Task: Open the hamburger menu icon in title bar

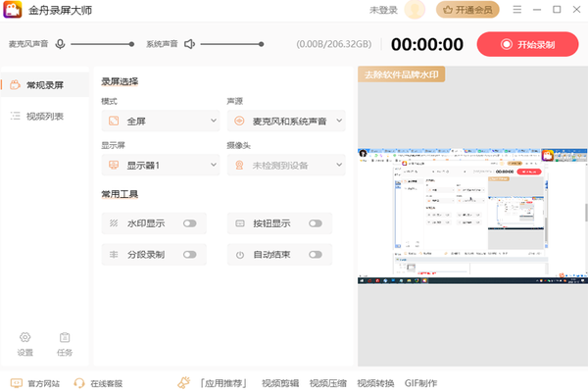Action: click(518, 10)
